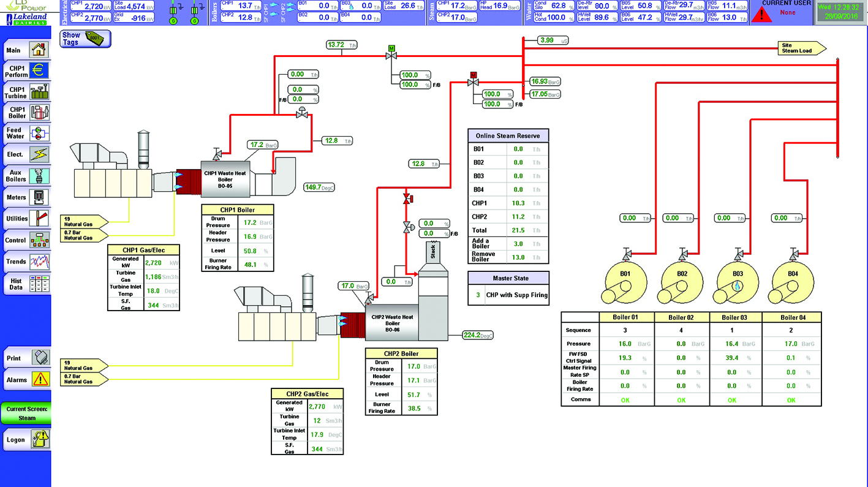This screenshot has height=487, width=868.
Task: Open the Trends screen
Action: tap(26, 262)
